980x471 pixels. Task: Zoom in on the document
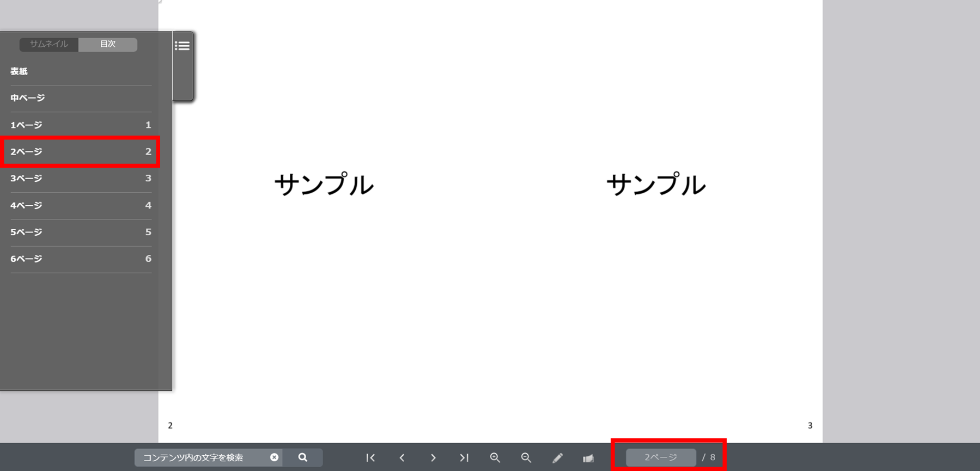point(495,458)
